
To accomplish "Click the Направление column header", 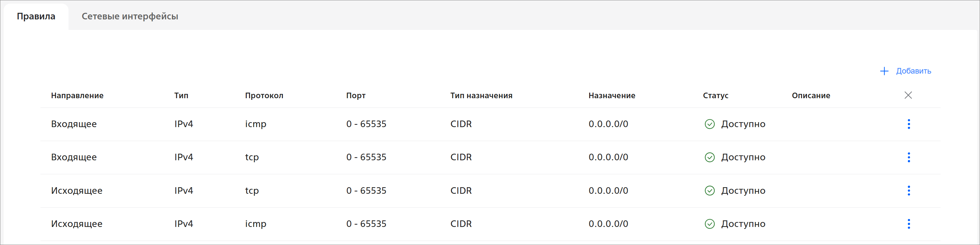I will [x=77, y=96].
